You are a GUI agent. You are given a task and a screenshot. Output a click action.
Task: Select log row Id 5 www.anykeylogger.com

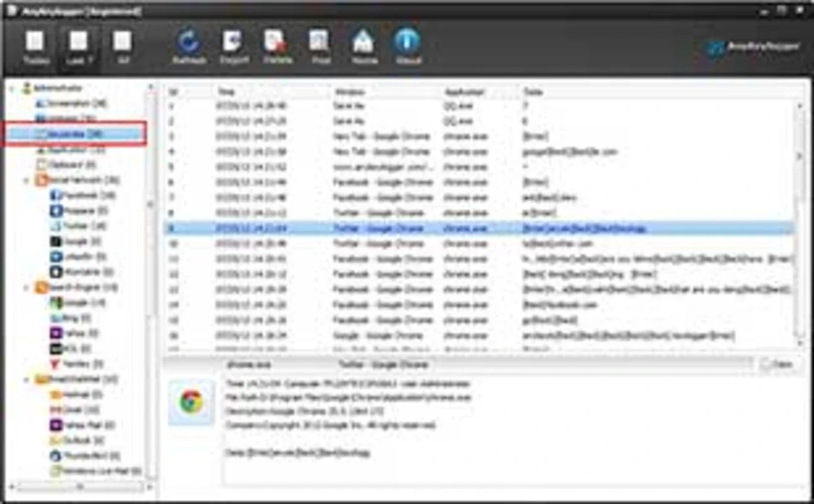coord(479,167)
